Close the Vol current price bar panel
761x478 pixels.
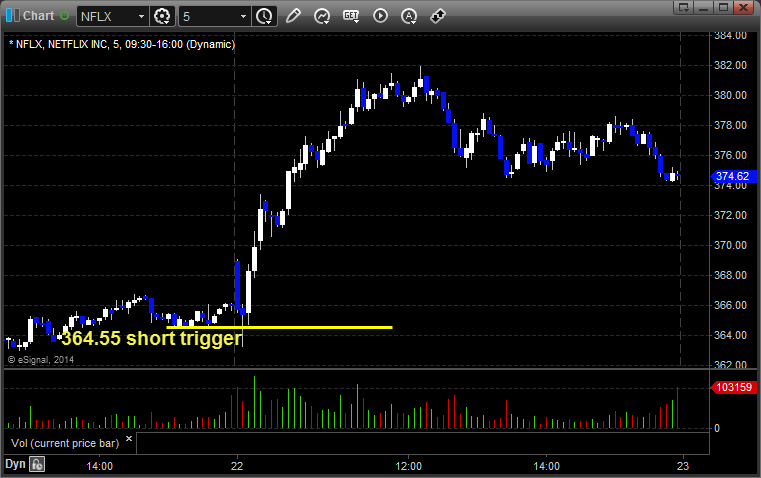129,439
